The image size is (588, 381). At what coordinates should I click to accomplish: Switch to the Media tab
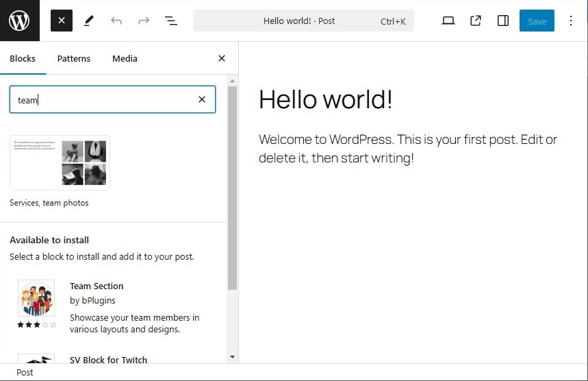pyautogui.click(x=125, y=58)
